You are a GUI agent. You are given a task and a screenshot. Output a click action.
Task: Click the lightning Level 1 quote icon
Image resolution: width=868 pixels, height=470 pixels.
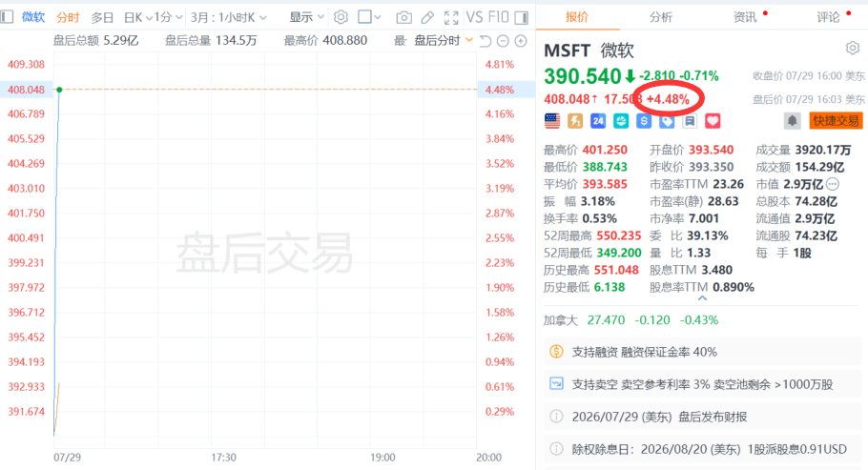coord(575,121)
